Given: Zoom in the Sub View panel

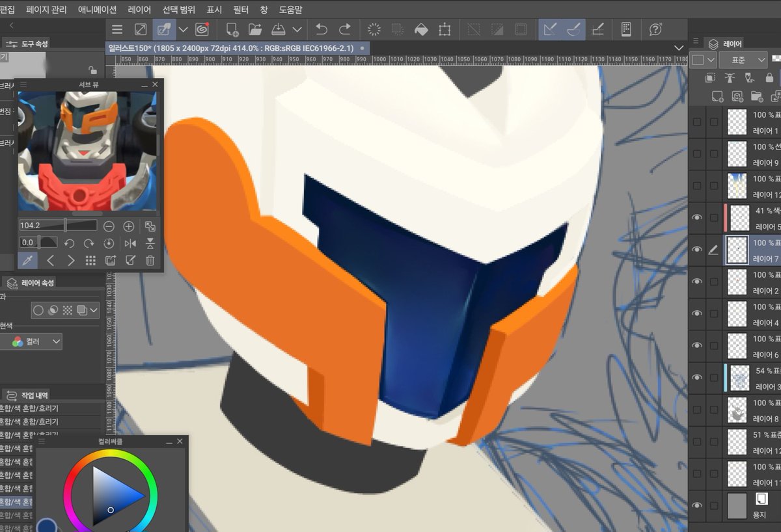Looking at the screenshot, I should [129, 226].
